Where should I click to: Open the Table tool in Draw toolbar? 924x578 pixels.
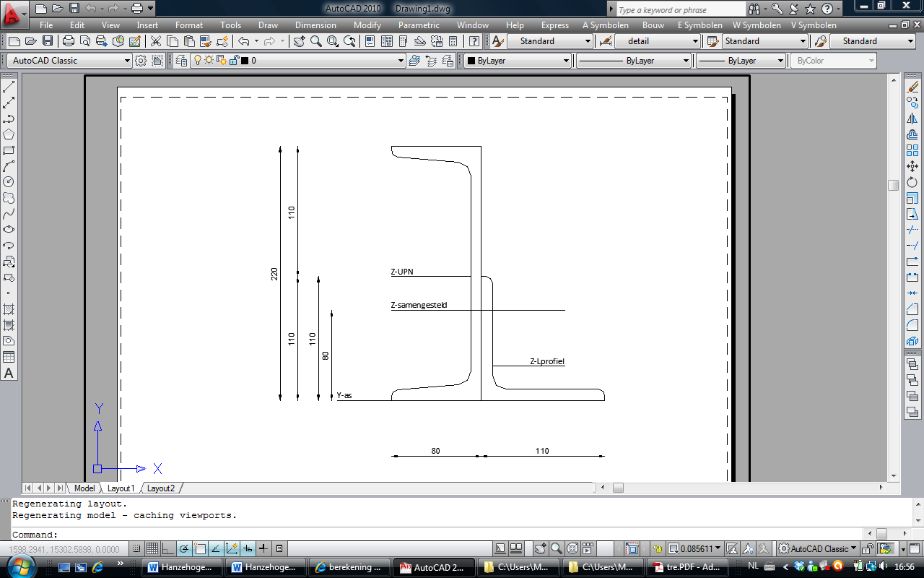(9, 357)
